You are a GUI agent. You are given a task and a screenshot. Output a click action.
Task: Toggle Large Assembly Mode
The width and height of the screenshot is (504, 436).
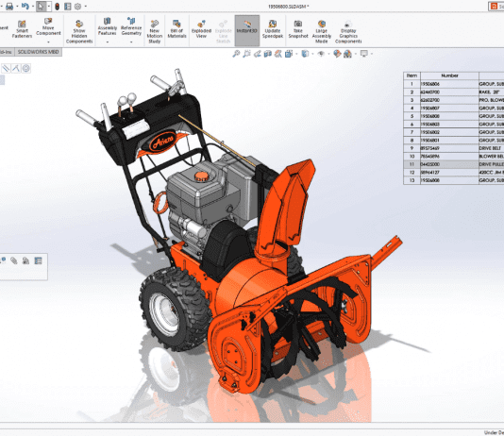(x=322, y=31)
